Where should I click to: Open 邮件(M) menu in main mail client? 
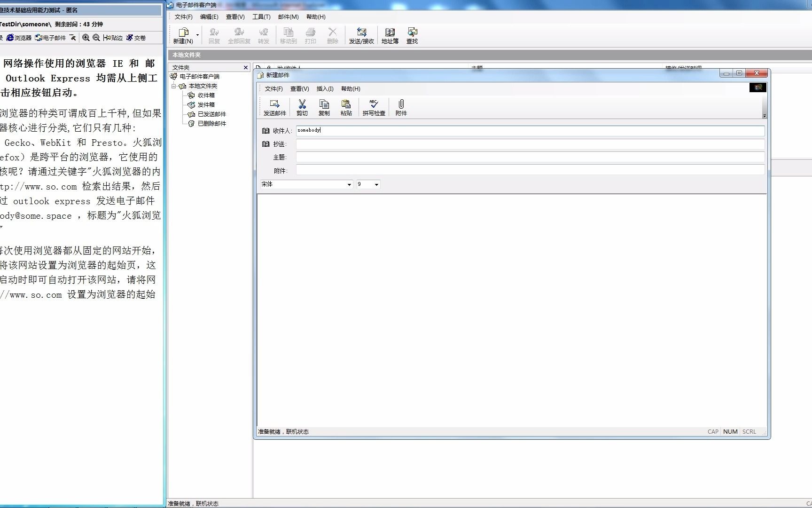pyautogui.click(x=289, y=17)
